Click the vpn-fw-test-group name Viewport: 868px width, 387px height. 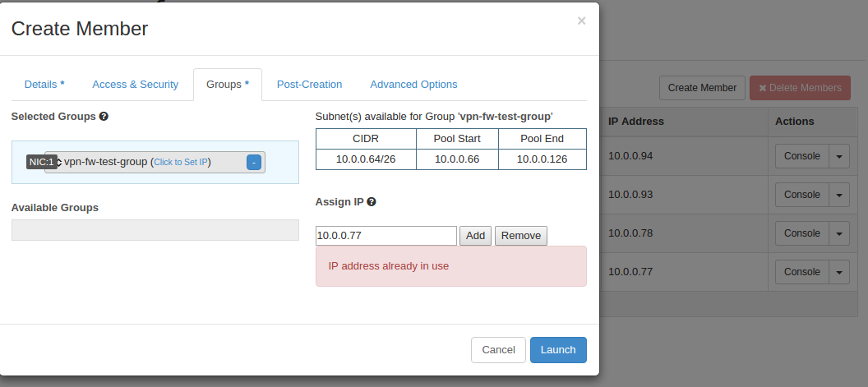click(x=106, y=162)
